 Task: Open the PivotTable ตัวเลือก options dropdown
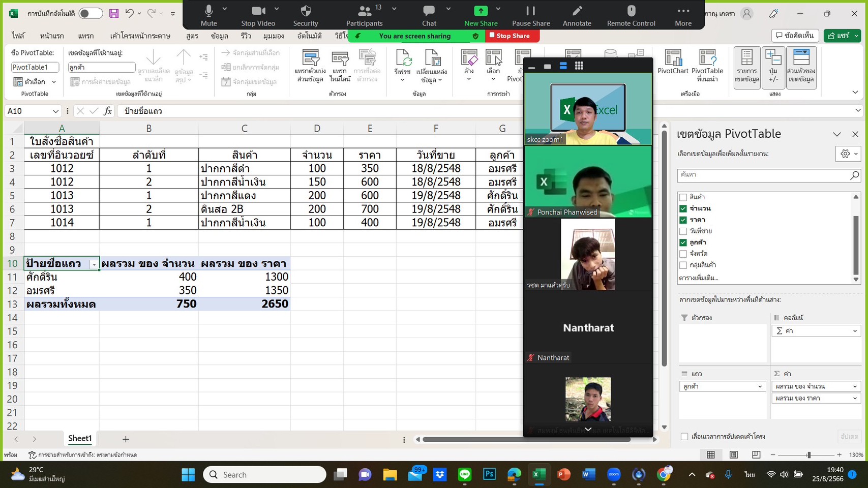(34, 82)
